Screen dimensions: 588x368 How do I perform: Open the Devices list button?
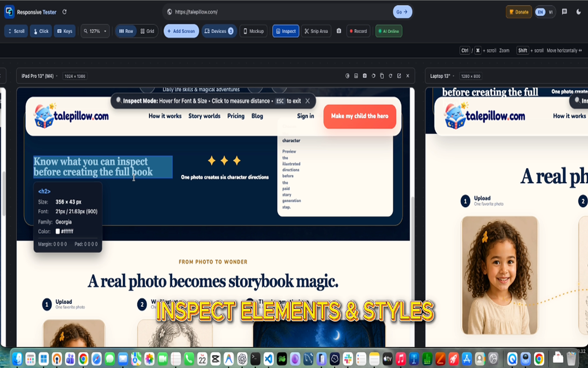click(219, 31)
